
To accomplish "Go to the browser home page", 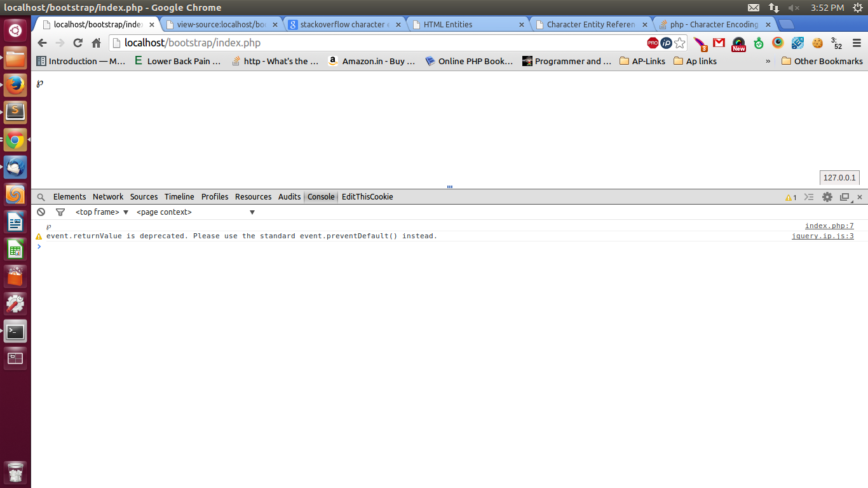I will click(x=96, y=43).
